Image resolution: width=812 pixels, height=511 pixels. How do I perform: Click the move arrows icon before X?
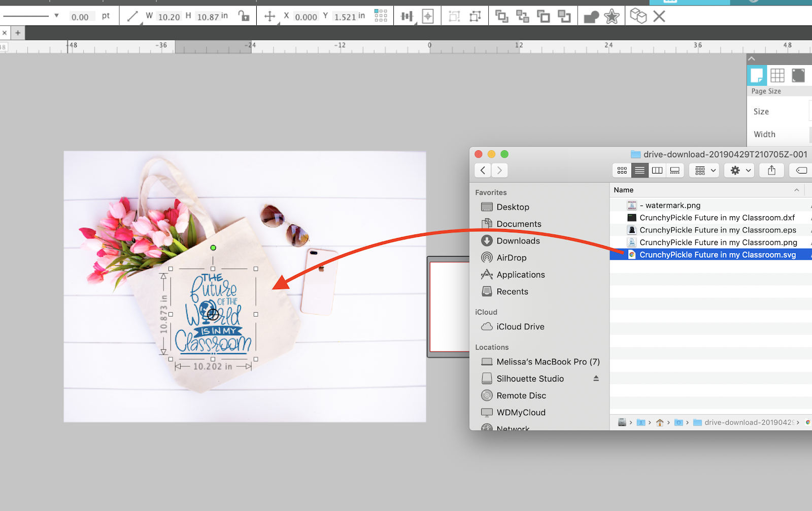[x=270, y=16]
